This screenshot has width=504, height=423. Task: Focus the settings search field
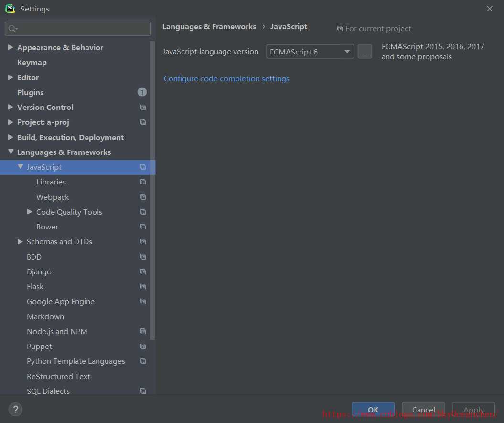tap(78, 29)
